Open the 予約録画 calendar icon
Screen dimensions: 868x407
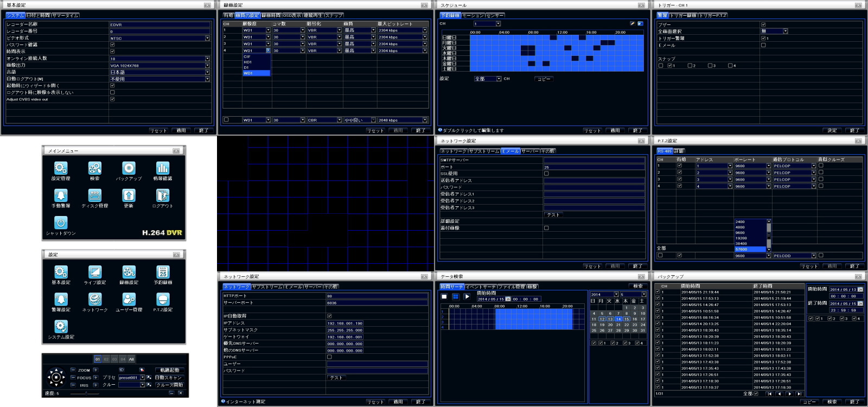(x=163, y=272)
